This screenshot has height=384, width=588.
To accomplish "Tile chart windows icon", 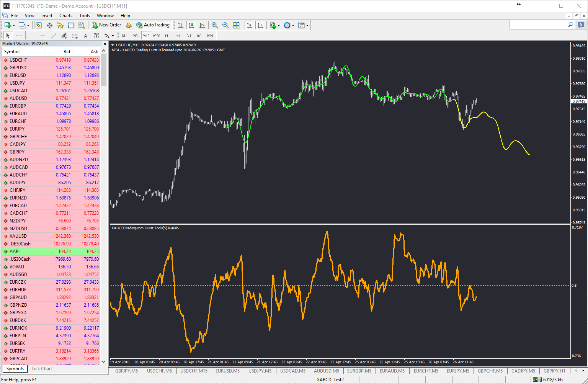I will pos(236,25).
